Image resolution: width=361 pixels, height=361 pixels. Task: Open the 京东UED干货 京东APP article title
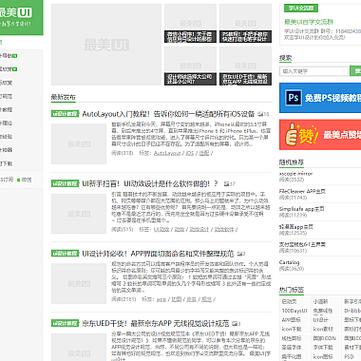click(x=156, y=323)
